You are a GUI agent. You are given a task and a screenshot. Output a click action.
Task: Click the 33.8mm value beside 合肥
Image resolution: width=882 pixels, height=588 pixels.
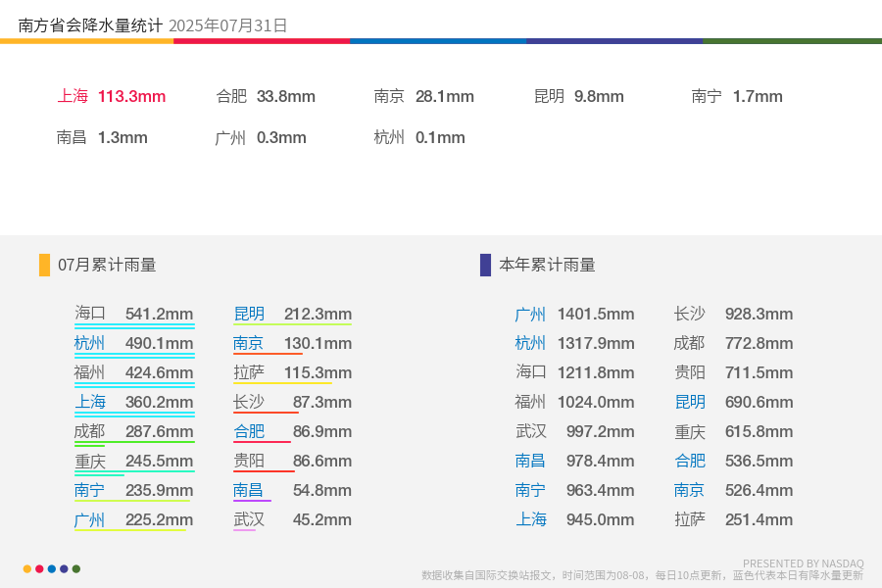pyautogui.click(x=286, y=96)
